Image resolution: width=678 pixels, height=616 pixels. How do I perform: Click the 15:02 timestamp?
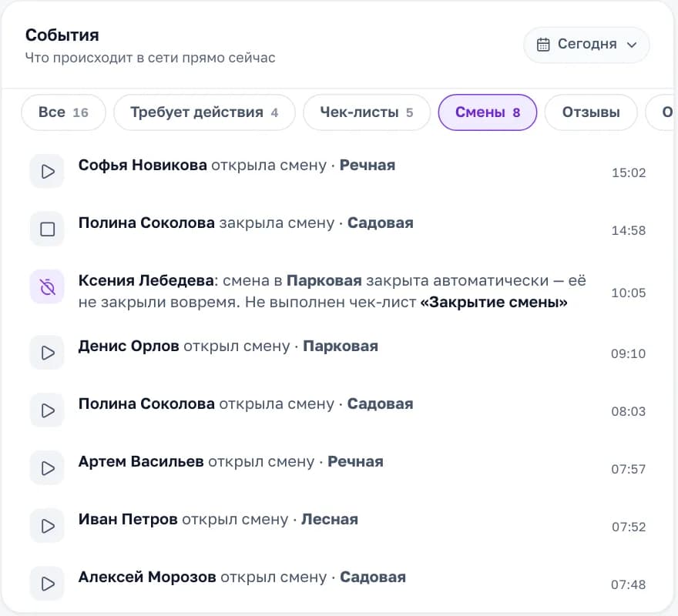[x=629, y=173]
